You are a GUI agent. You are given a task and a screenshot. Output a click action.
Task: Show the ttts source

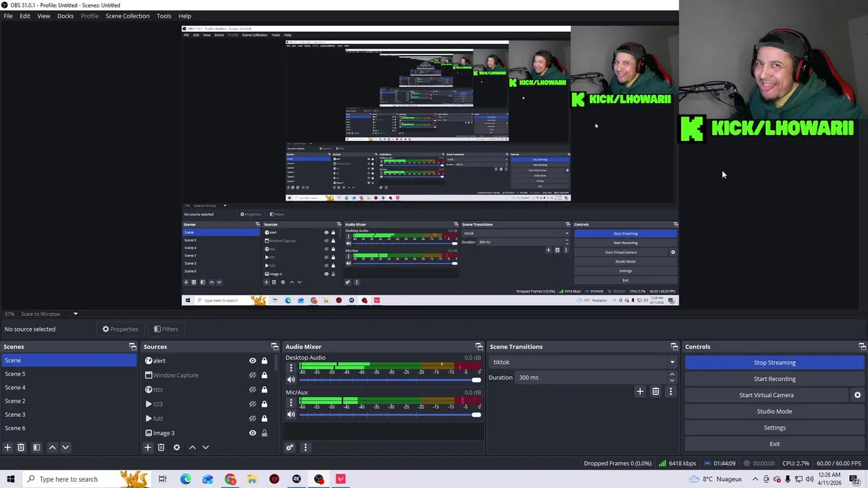pyautogui.click(x=252, y=390)
